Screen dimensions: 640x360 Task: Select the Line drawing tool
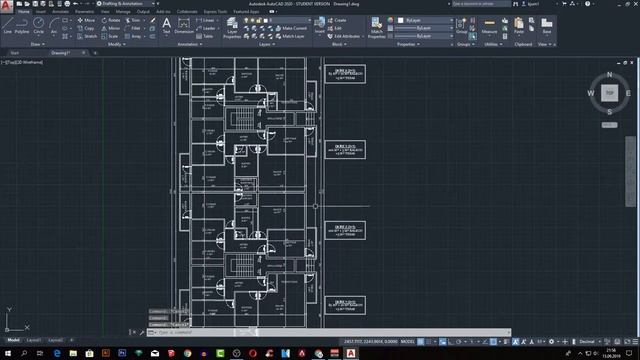click(7, 25)
